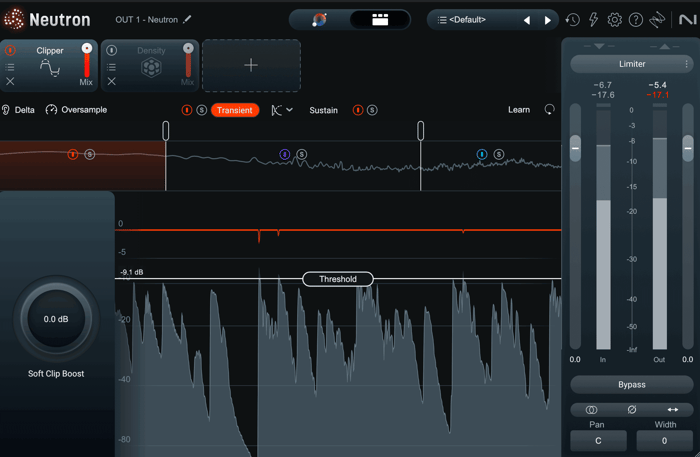Click the Threshold handle label

[338, 279]
